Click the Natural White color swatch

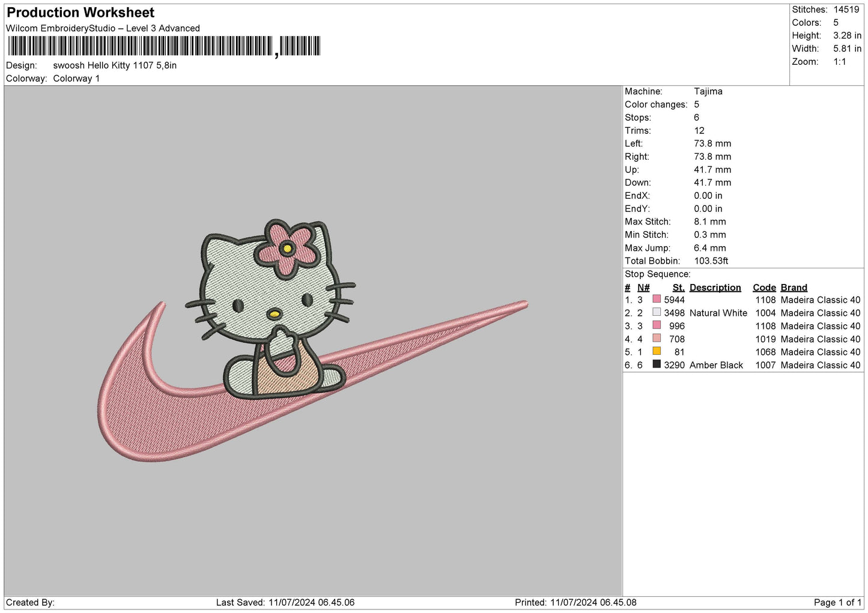pos(657,312)
